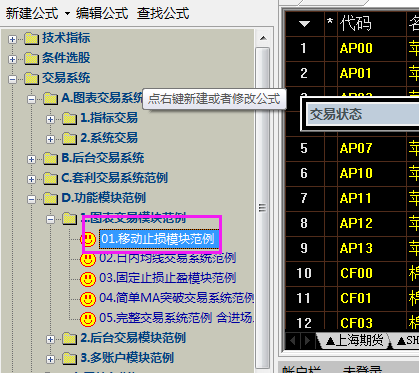Click the C.套利交易系统范例 folder icon
The image size is (419, 373).
coord(51,179)
